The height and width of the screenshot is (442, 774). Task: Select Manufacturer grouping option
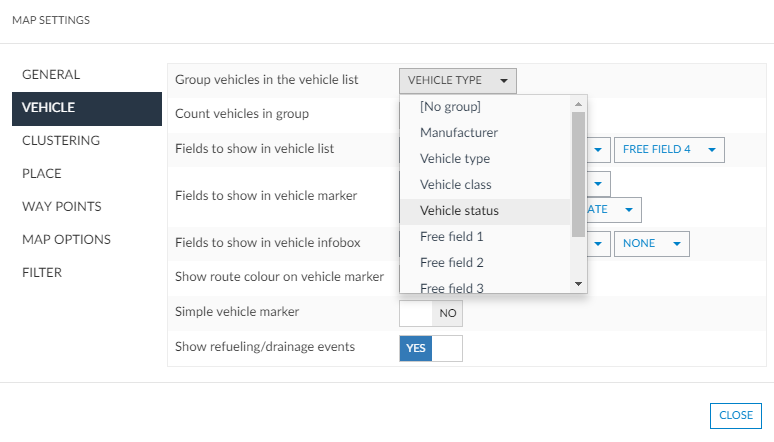tap(459, 133)
